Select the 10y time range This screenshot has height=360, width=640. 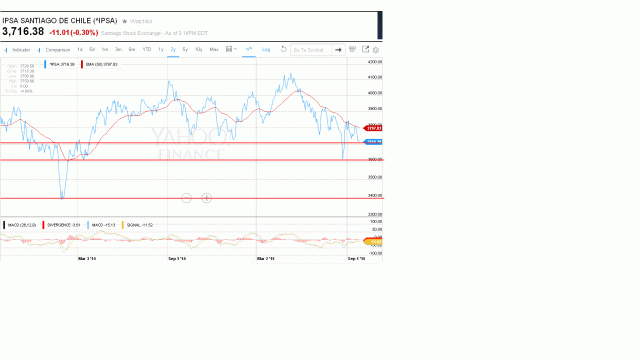coord(199,49)
